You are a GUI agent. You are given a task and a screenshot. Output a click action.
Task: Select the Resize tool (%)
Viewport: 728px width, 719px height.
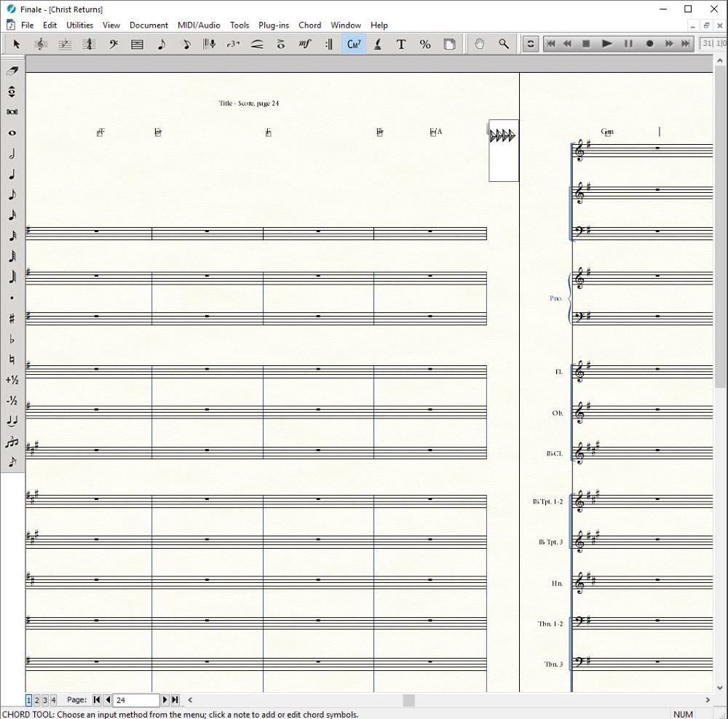point(425,44)
